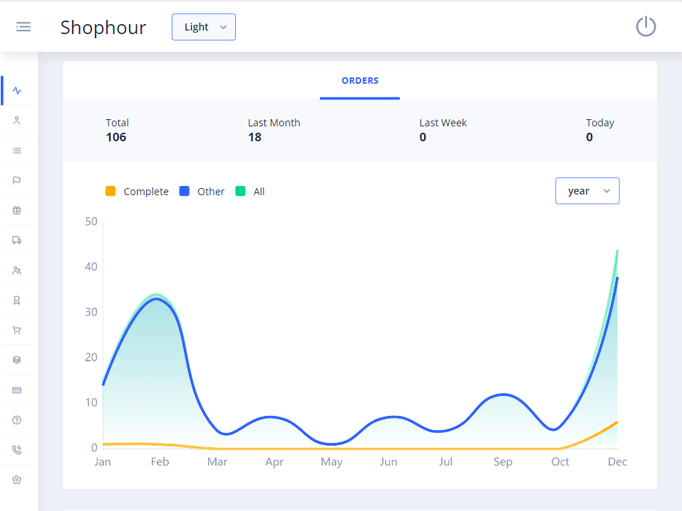Image resolution: width=682 pixels, height=511 pixels.
Task: Toggle the Other series in legend
Action: click(x=202, y=191)
